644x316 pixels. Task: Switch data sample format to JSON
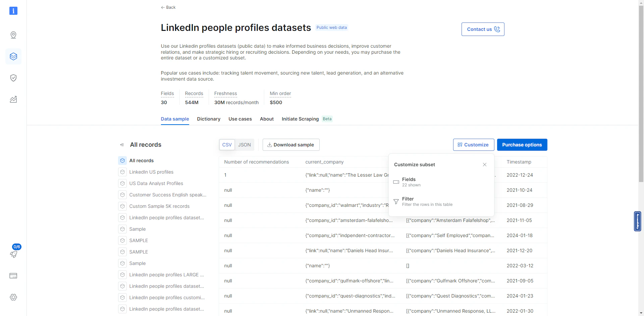pyautogui.click(x=245, y=145)
